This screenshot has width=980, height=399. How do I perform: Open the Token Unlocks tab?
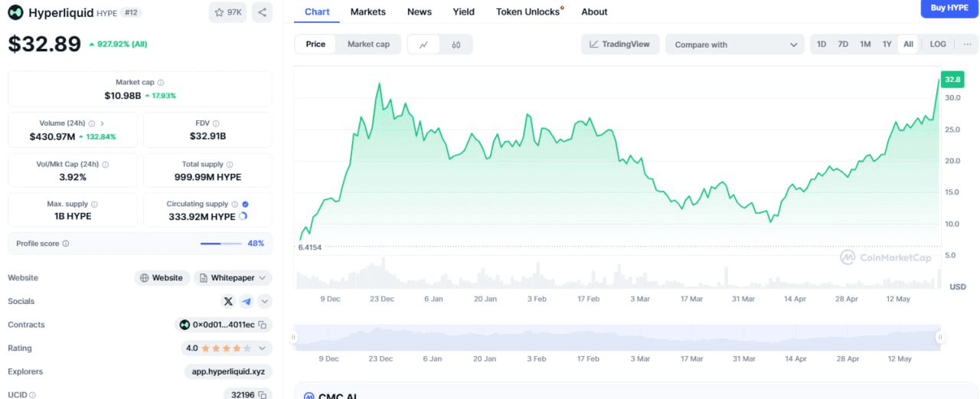[530, 11]
